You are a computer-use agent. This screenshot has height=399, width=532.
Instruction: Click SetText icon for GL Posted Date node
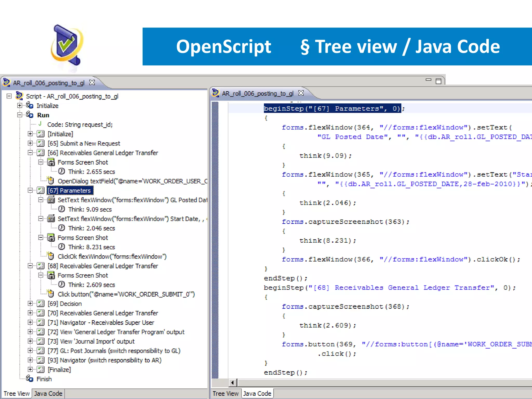pos(51,200)
